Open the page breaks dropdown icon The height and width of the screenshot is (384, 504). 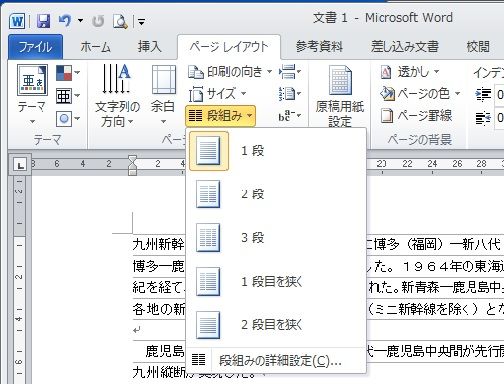[x=289, y=72]
